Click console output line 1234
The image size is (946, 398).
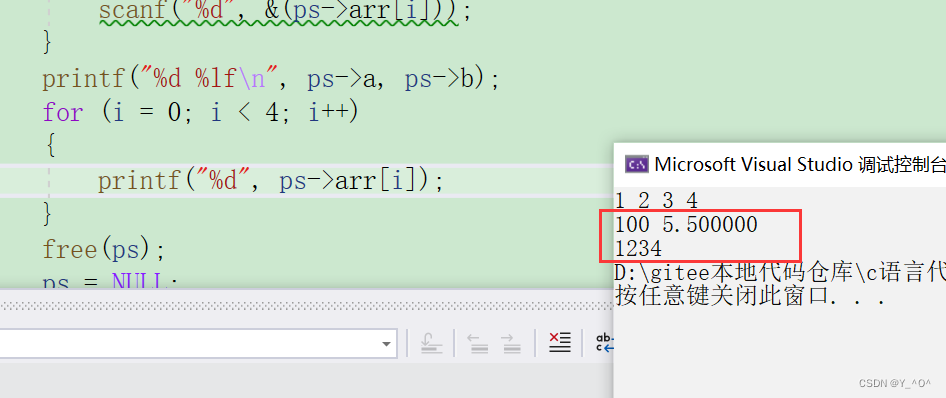(638, 248)
